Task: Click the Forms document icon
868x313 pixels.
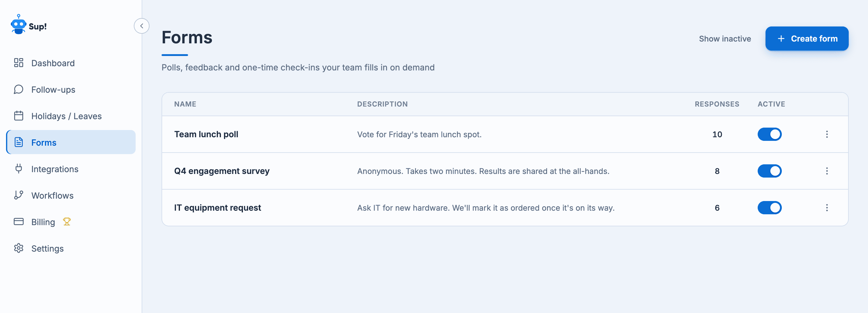Action: pos(18,142)
